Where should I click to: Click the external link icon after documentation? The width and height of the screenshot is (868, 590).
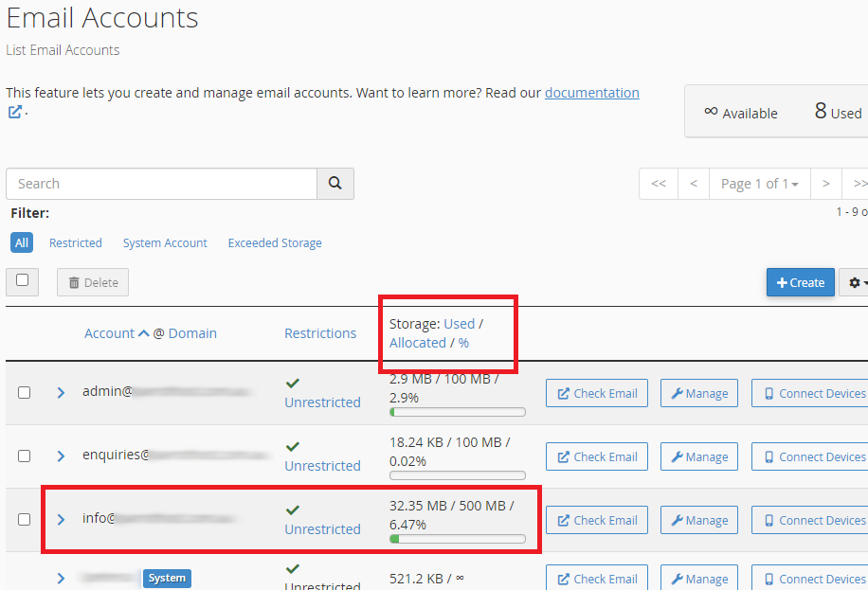click(x=15, y=113)
